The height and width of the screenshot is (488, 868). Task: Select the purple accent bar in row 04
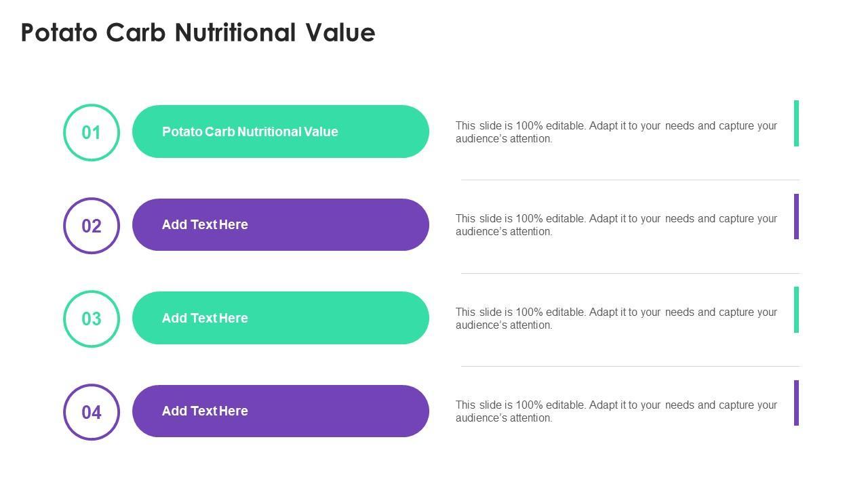[x=796, y=403]
